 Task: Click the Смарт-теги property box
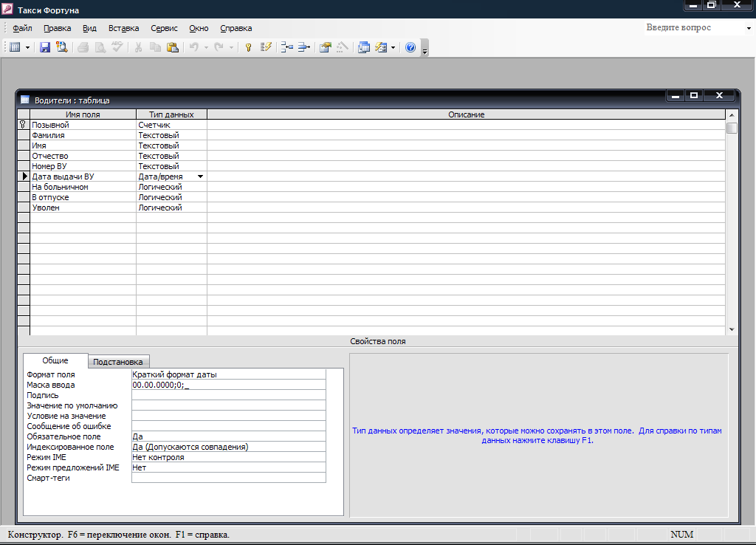[x=229, y=478]
